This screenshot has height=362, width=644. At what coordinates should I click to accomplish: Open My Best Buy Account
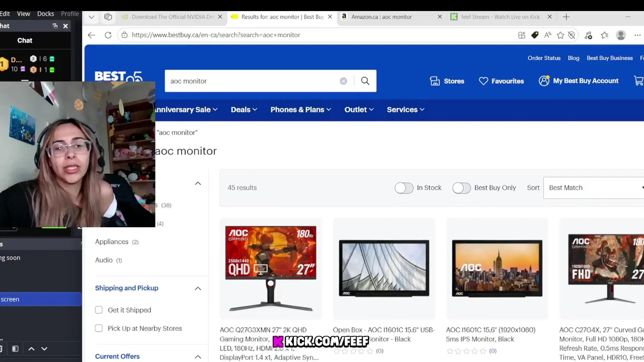(x=579, y=81)
